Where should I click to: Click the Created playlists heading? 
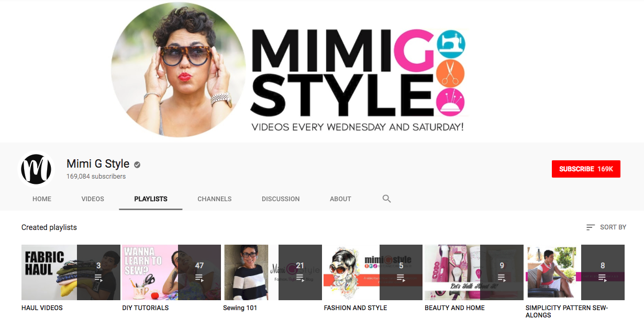[x=49, y=227]
